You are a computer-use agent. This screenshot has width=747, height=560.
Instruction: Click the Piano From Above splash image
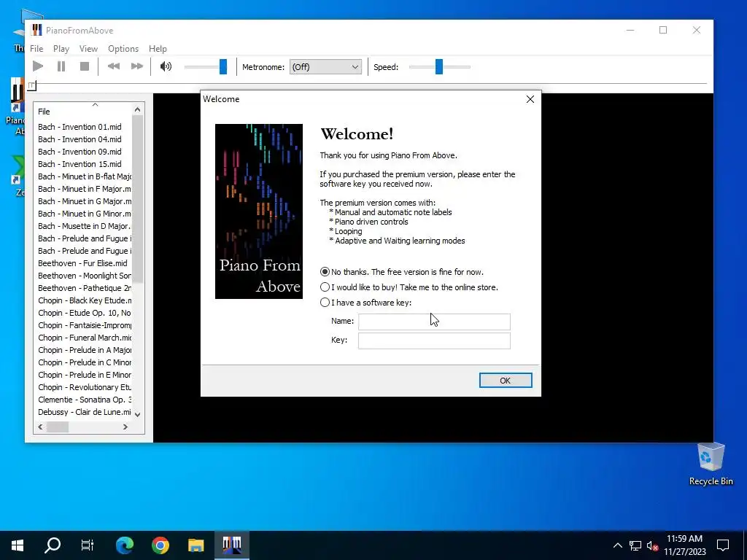(259, 211)
